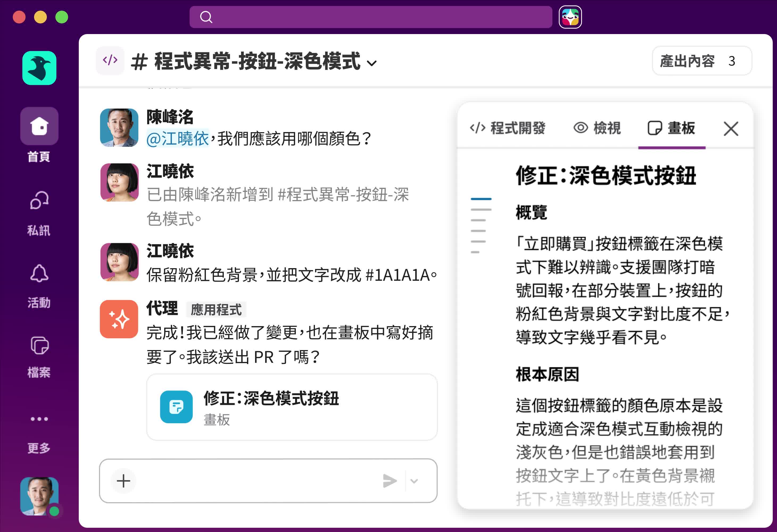This screenshot has height=532, width=777.
Task: Click sender name 代理
Action: pyautogui.click(x=162, y=308)
